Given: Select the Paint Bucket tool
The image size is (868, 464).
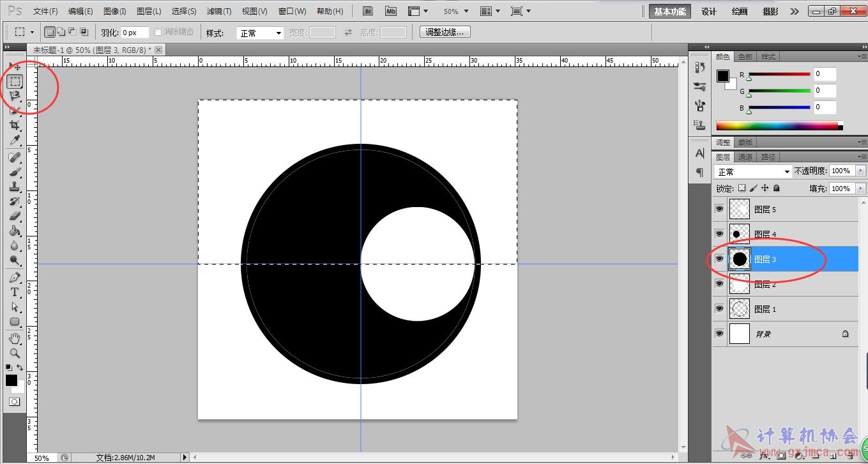Looking at the screenshot, I should click(15, 231).
